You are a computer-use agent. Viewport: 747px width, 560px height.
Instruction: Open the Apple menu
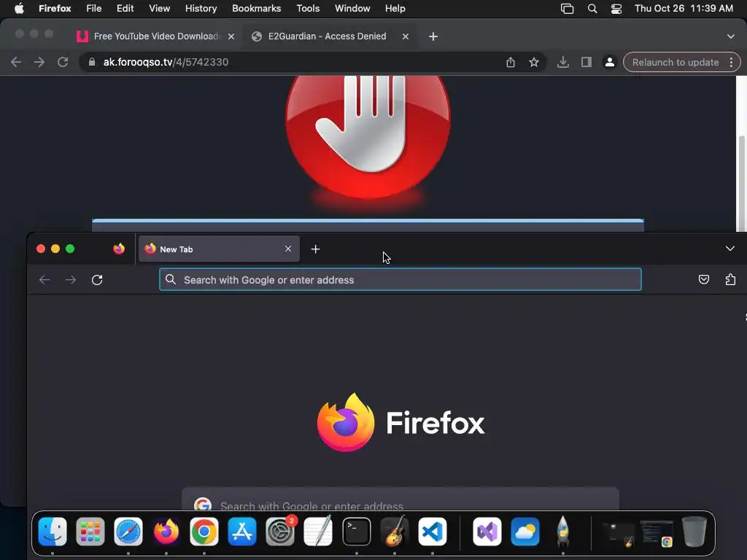click(x=18, y=8)
